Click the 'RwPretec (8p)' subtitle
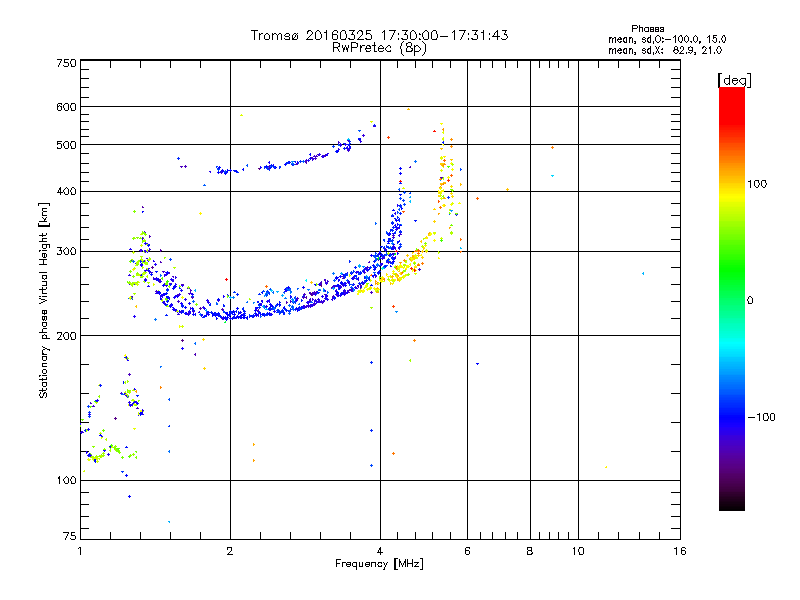The height and width of the screenshot is (600, 800). (x=379, y=48)
